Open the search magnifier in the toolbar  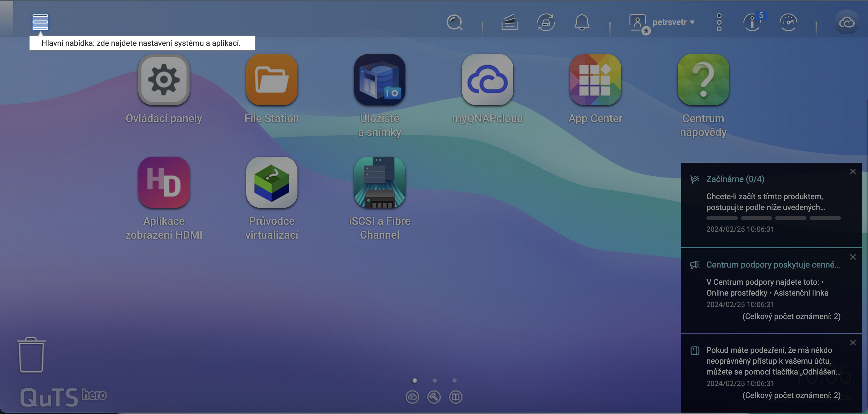click(454, 22)
